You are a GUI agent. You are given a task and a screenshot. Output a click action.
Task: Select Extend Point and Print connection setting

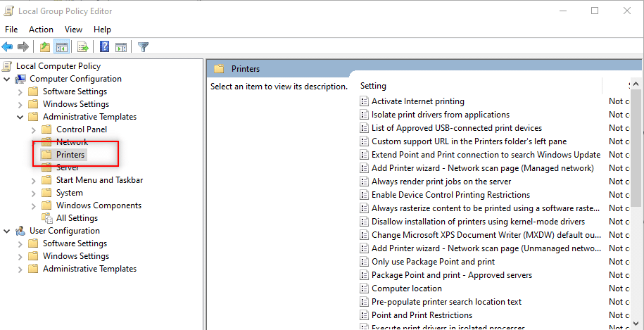point(486,155)
